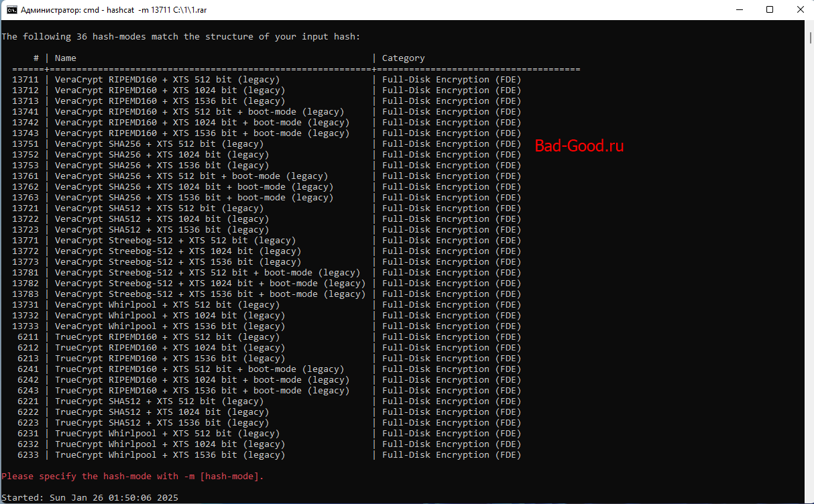Click hash-mode number 6213
Image resolution: width=814 pixels, height=504 pixels.
pos(28,359)
